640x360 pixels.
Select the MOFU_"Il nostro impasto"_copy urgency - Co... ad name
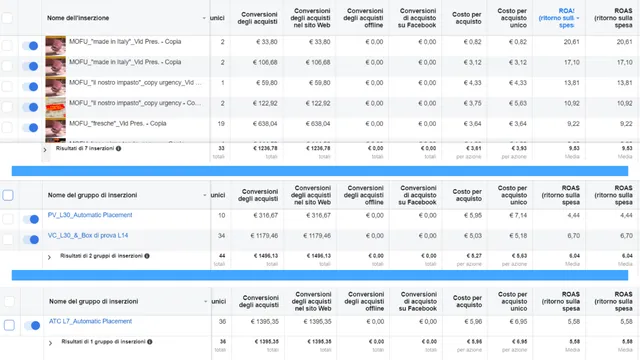(135, 103)
